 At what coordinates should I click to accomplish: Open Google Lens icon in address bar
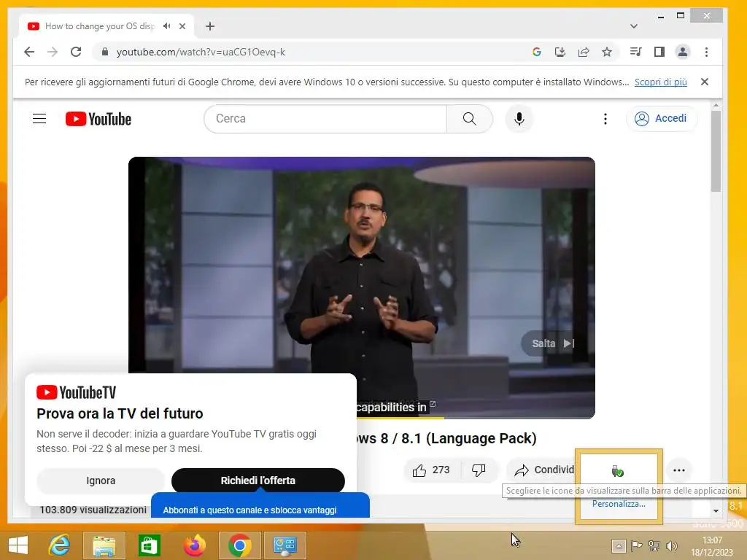[537, 52]
